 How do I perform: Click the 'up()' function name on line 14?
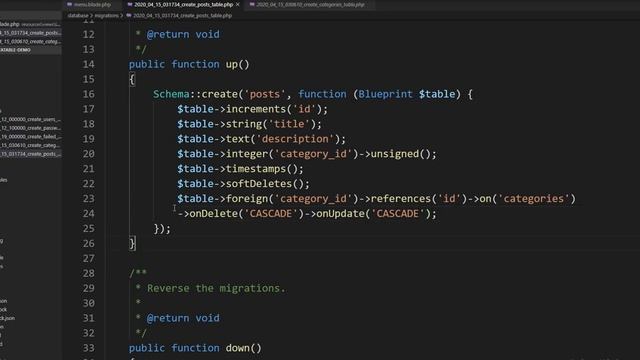click(x=237, y=64)
